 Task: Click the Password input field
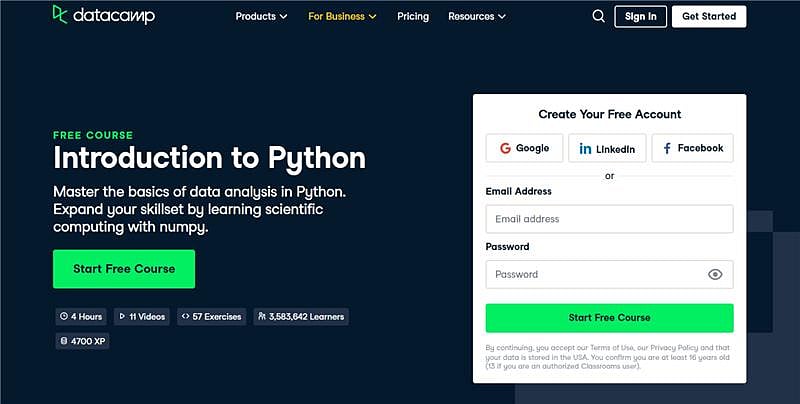click(610, 274)
